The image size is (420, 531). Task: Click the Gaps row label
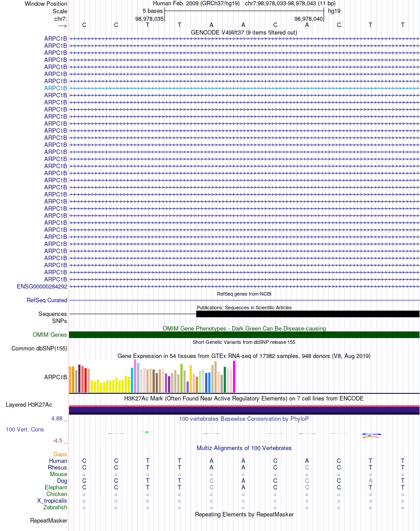(60, 454)
